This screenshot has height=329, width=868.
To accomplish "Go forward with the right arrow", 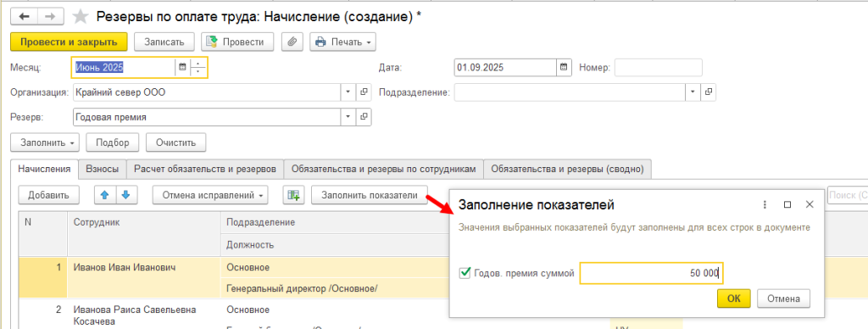I will pyautogui.click(x=49, y=17).
